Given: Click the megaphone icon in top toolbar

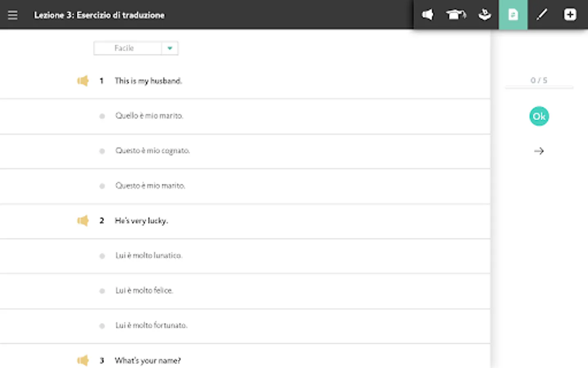Looking at the screenshot, I should click(x=428, y=15).
